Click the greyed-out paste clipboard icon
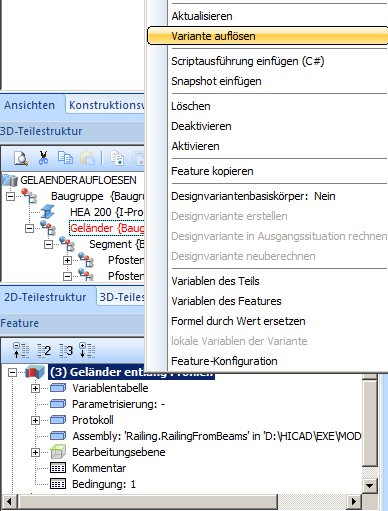 [87, 158]
